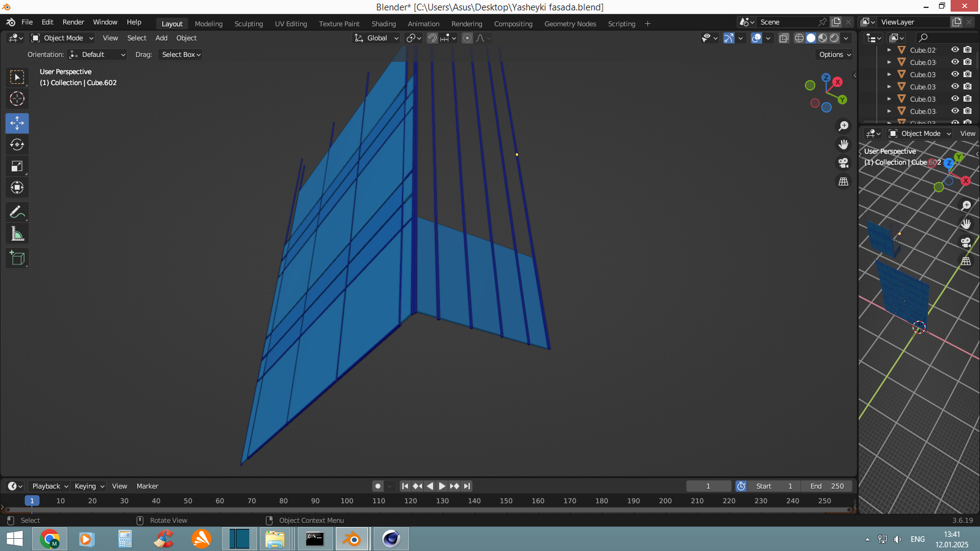Select the 3D Cursor tool

(x=17, y=99)
